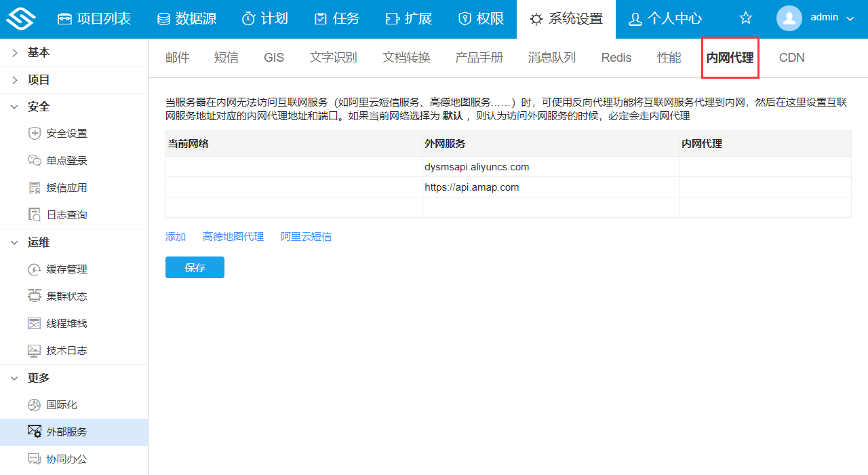Viewport: 868px width, 475px height.
Task: Click the clock icon for 计划
Action: [250, 19]
